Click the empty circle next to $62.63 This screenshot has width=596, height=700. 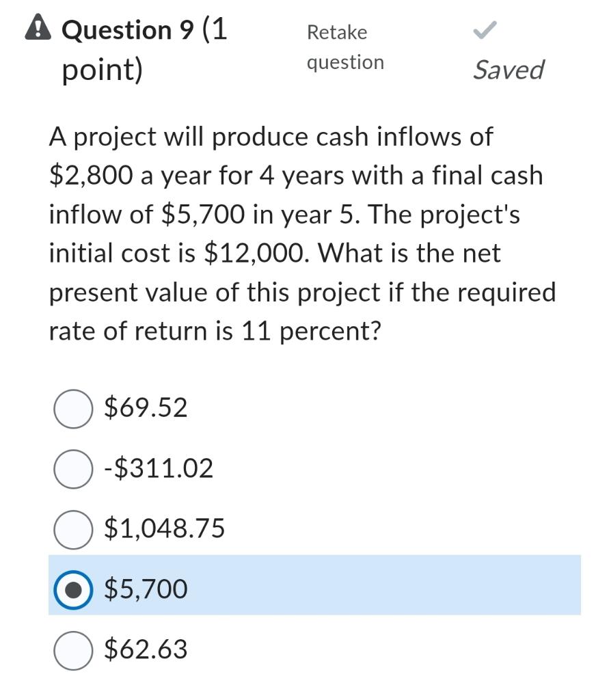72,648
